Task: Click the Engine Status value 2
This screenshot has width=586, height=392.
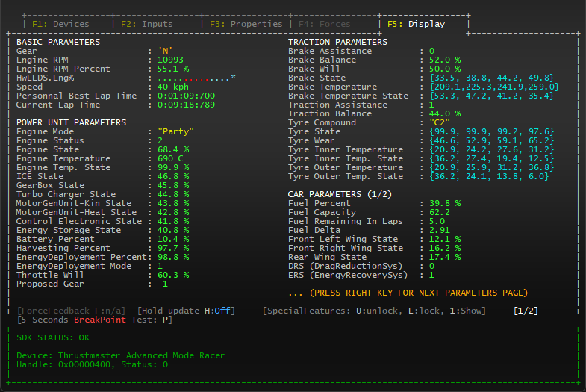Action: pyautogui.click(x=160, y=140)
